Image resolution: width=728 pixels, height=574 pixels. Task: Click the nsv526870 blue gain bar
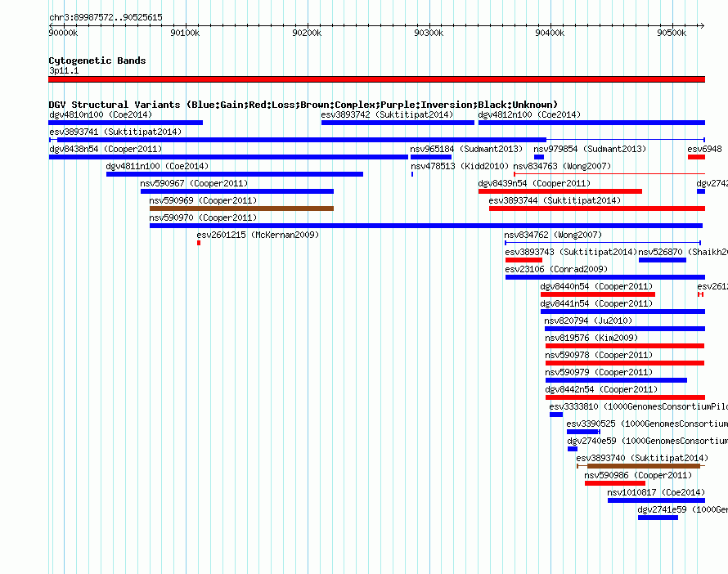point(662,260)
